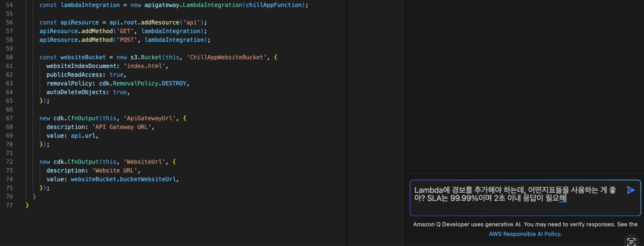The height and width of the screenshot is (246, 644).
Task: Click the 'API Gateway URL' description string
Action: click(122, 127)
